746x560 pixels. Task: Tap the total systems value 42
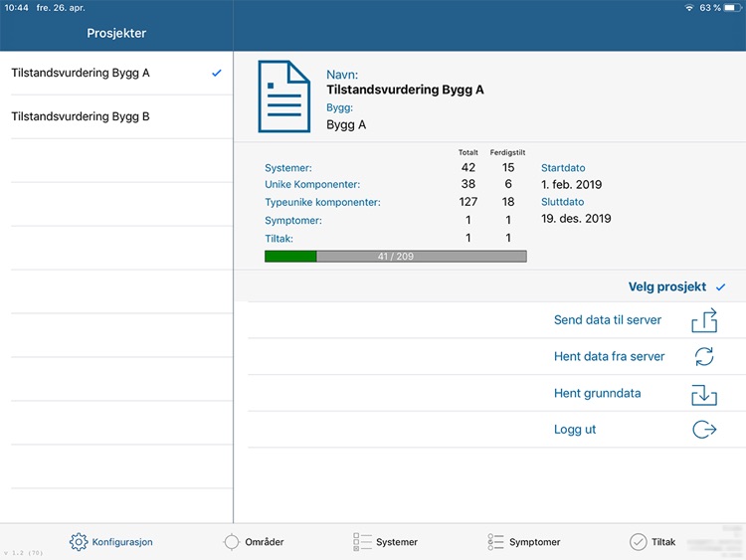468,167
